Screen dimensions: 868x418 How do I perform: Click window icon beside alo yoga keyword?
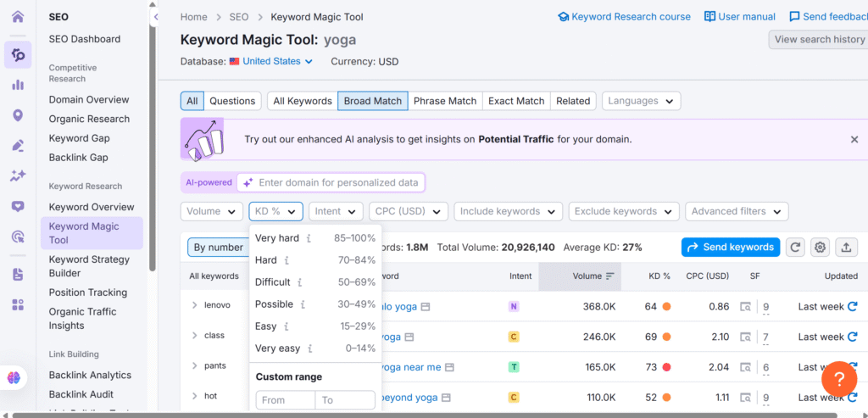[426, 307]
